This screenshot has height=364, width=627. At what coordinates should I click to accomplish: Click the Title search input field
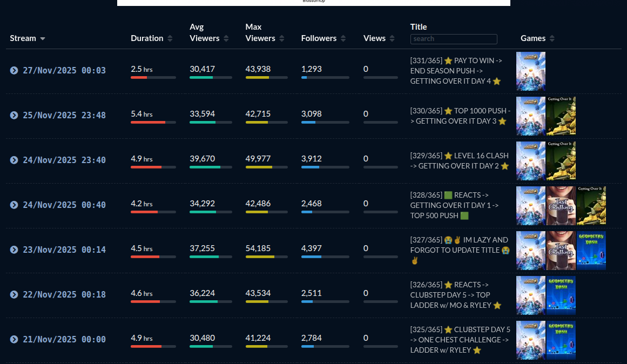click(454, 39)
